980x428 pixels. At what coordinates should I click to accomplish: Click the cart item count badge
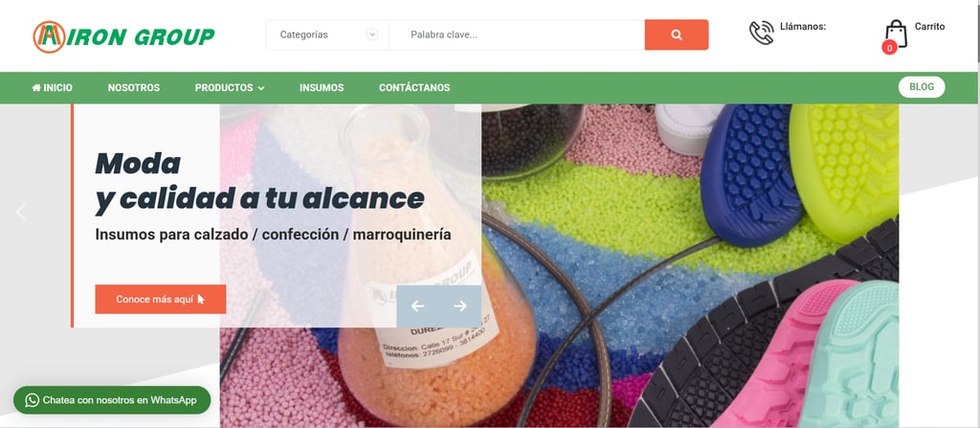pyautogui.click(x=889, y=47)
